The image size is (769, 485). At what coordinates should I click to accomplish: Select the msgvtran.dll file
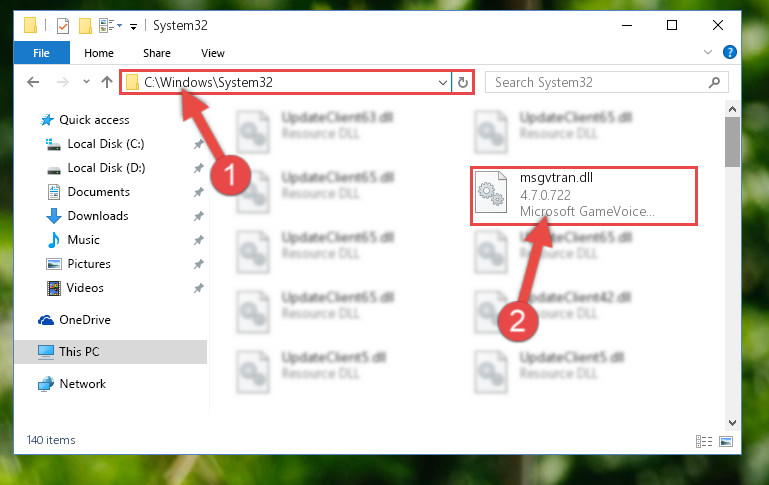584,196
